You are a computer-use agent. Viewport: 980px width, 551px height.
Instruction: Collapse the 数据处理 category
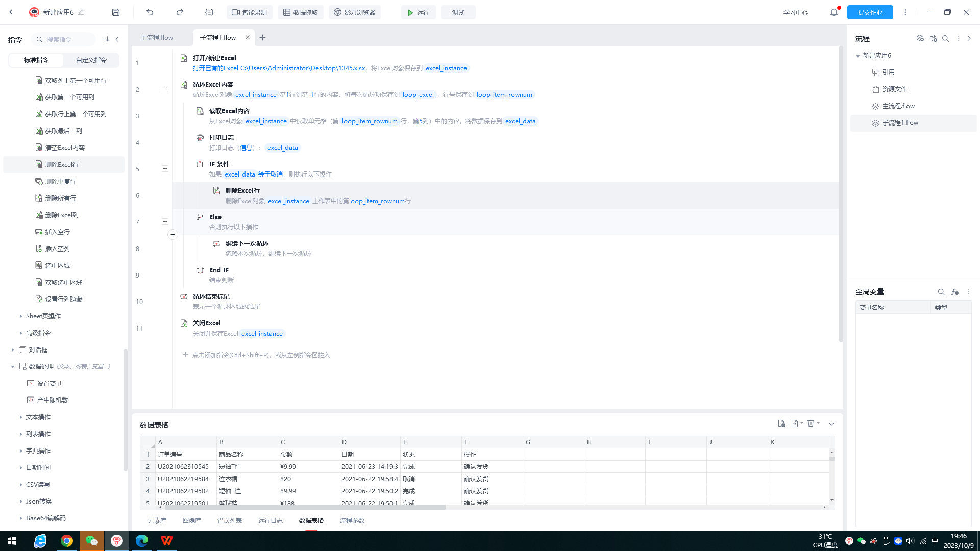tap(13, 366)
